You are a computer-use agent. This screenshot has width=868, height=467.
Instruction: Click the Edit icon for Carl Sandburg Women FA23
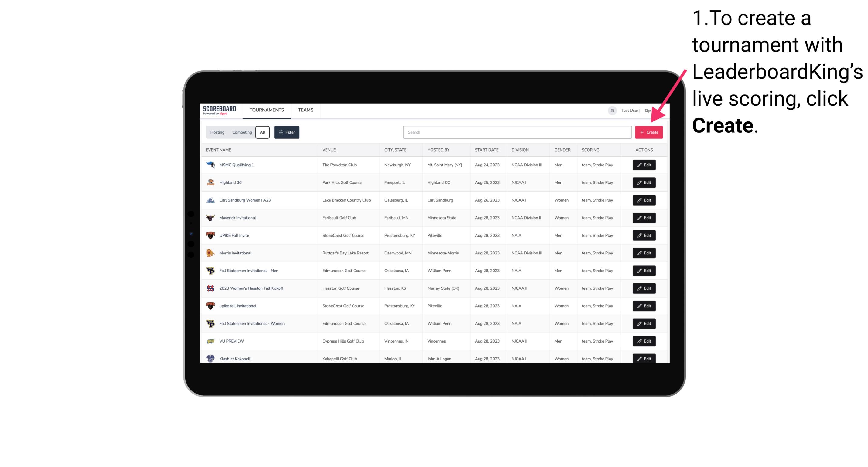[644, 199]
